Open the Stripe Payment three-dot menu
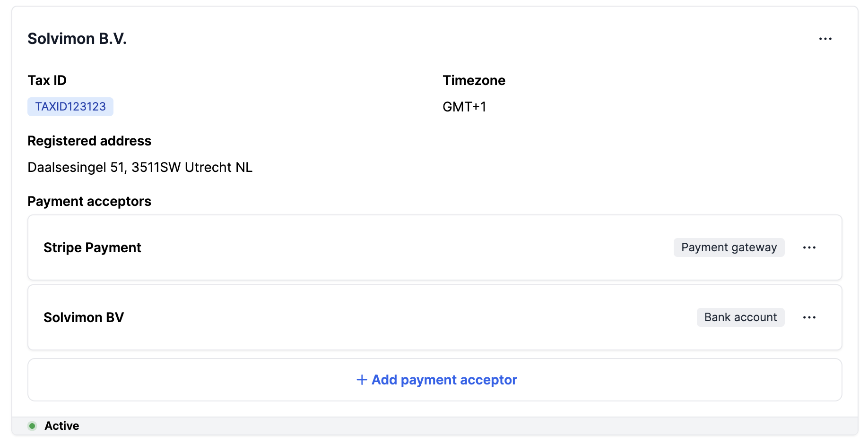This screenshot has width=868, height=443. (809, 247)
